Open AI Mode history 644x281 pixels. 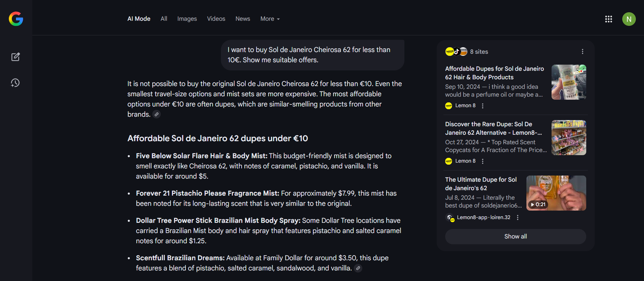tap(15, 83)
